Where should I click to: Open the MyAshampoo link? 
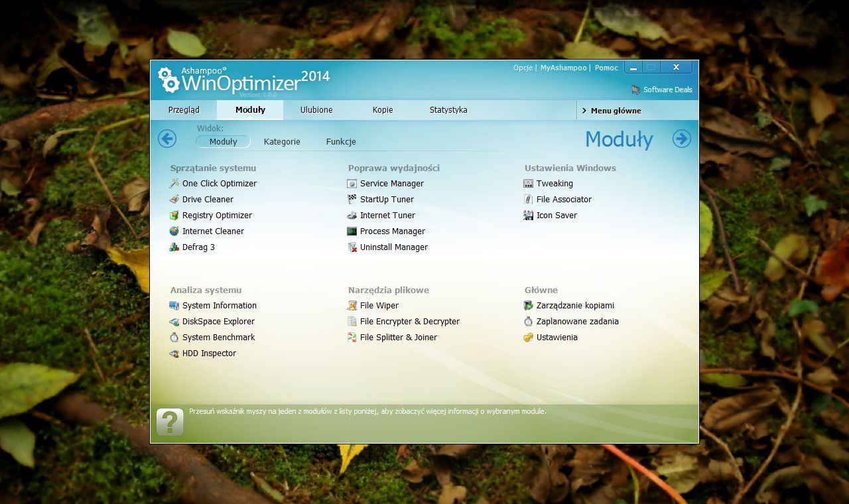563,68
